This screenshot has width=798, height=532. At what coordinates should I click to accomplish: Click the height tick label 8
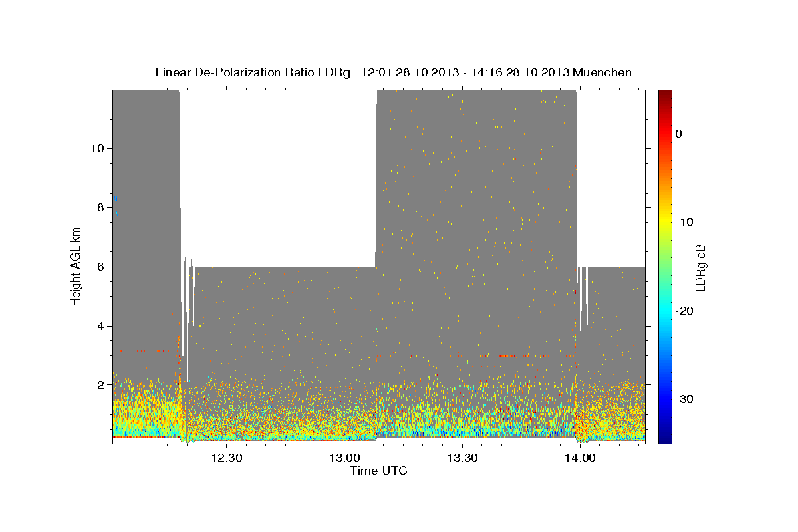pos(100,207)
